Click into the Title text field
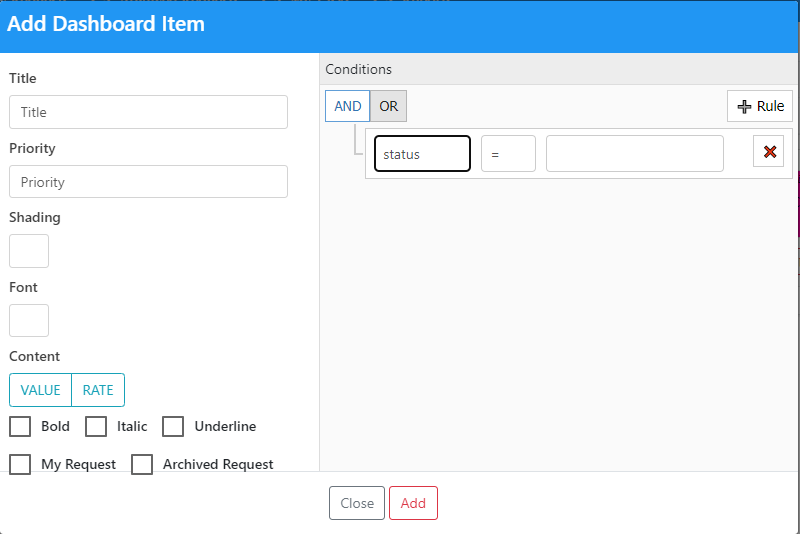This screenshot has width=800, height=534. [x=148, y=112]
